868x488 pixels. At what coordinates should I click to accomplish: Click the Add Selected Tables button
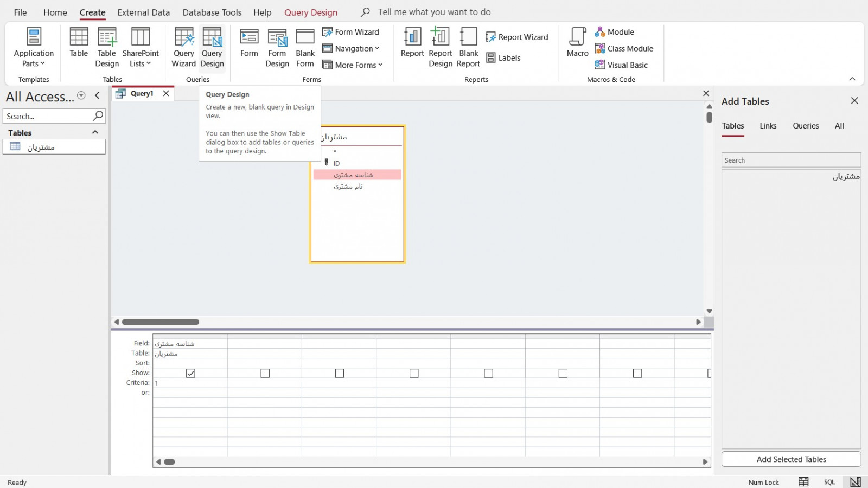(x=791, y=459)
